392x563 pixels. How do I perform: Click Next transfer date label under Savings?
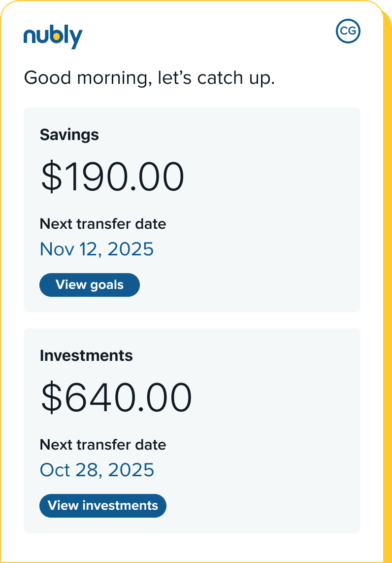tap(103, 224)
